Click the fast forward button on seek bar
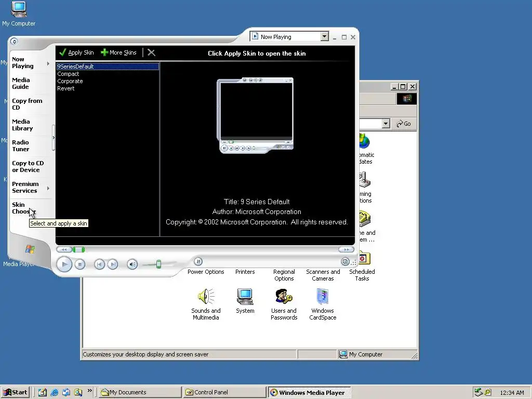532x399 pixels. (346, 249)
